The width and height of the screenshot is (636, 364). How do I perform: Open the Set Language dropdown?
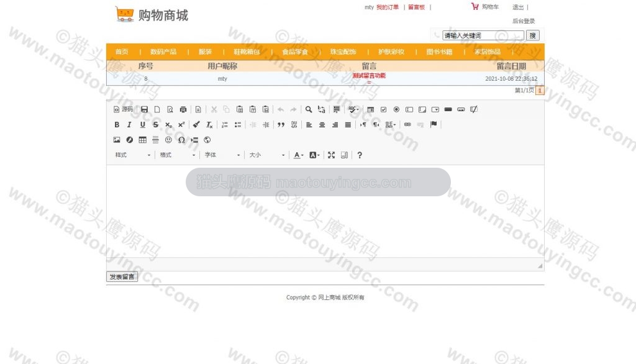390,125
